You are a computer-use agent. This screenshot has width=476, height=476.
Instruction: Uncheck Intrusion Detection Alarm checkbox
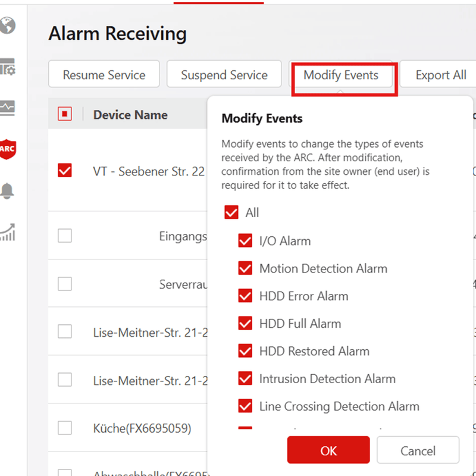[245, 378]
